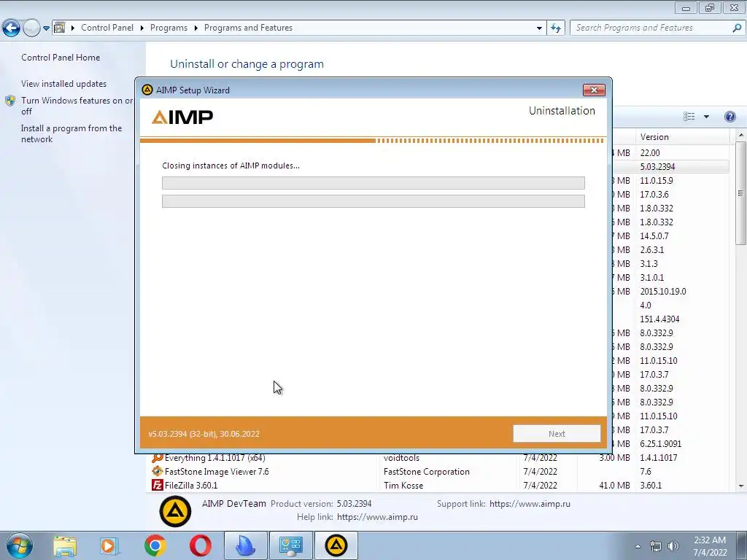
Task: Launch Opera browser from taskbar
Action: click(x=200, y=545)
